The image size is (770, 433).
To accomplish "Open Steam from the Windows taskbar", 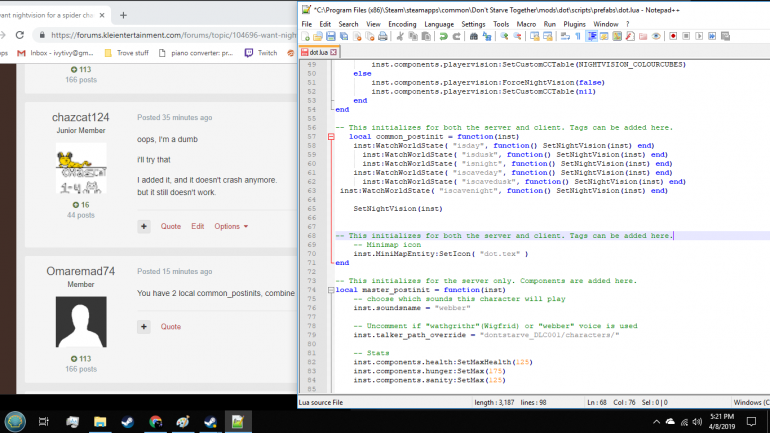I will tap(129, 422).
